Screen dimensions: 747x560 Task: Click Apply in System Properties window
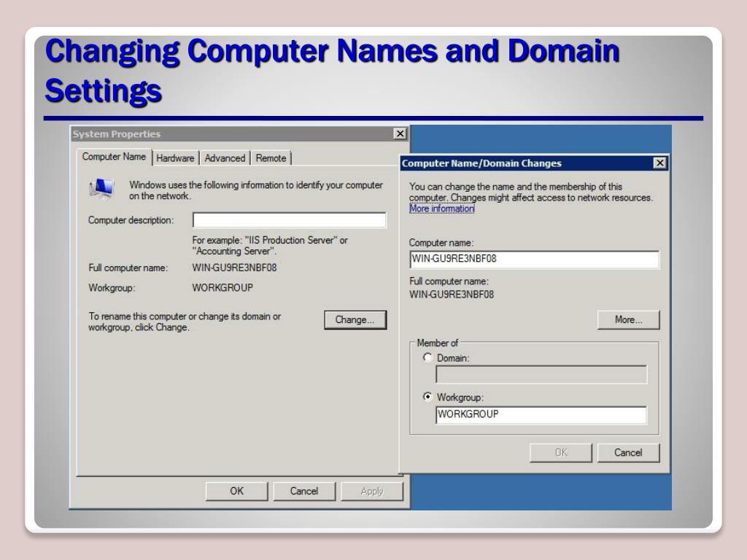click(x=371, y=491)
